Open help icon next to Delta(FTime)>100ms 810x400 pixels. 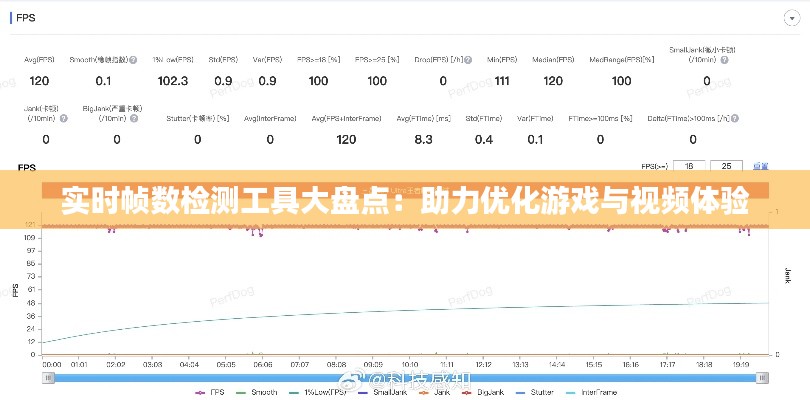735,118
